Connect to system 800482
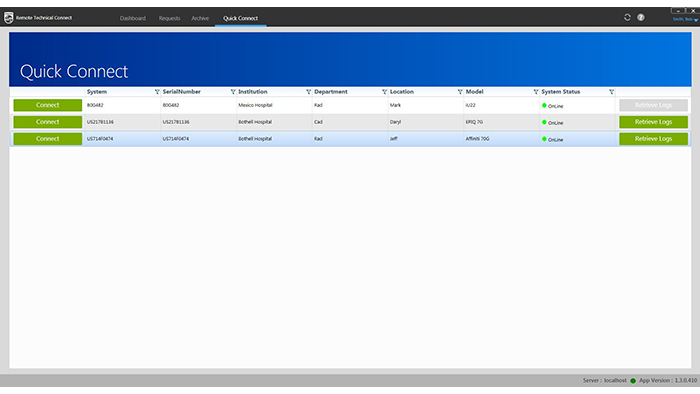This screenshot has height=394, width=700. (48, 105)
